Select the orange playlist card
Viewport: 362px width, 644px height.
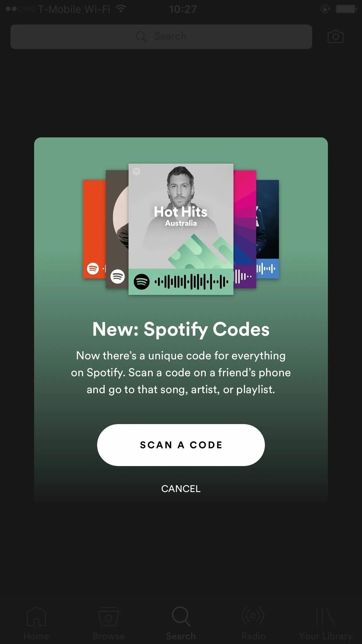point(94,229)
